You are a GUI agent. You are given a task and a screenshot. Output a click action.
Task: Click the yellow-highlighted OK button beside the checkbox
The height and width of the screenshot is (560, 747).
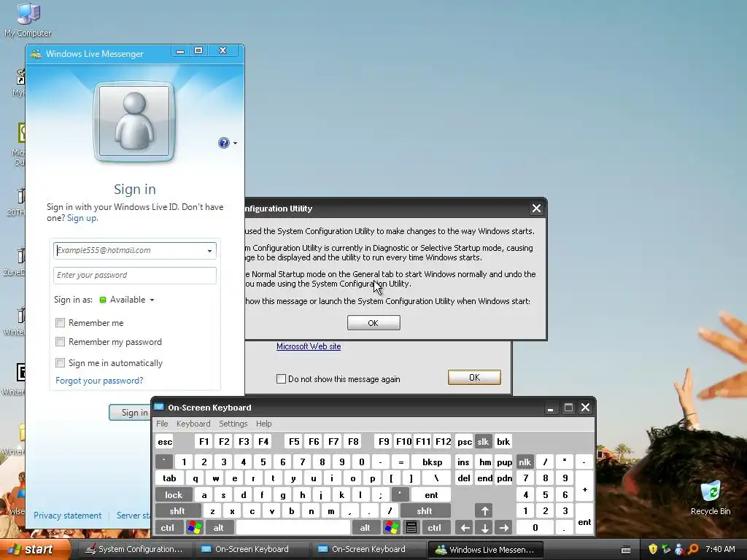[x=474, y=378]
